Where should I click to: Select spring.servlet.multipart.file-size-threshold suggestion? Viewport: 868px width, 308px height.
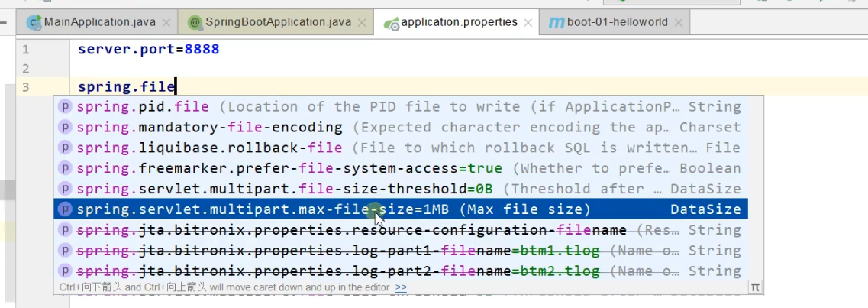[401, 188]
